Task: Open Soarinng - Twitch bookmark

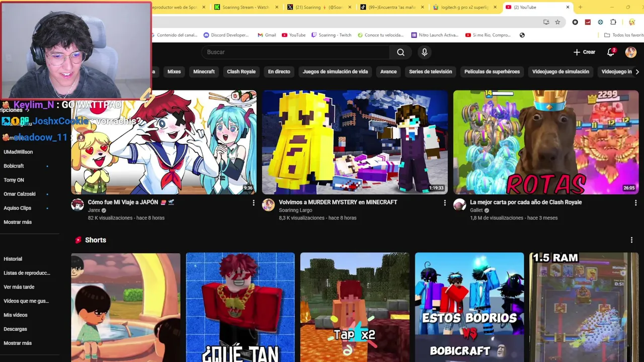Action: [x=331, y=35]
